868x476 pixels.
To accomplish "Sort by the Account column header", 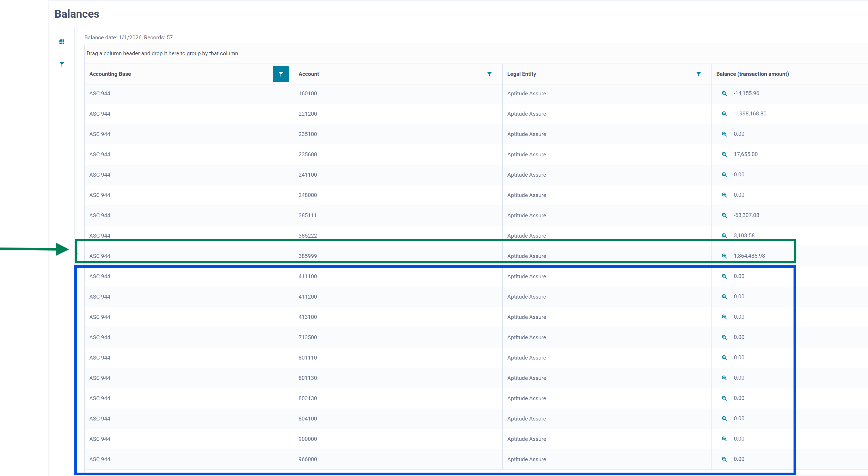I will click(x=309, y=74).
